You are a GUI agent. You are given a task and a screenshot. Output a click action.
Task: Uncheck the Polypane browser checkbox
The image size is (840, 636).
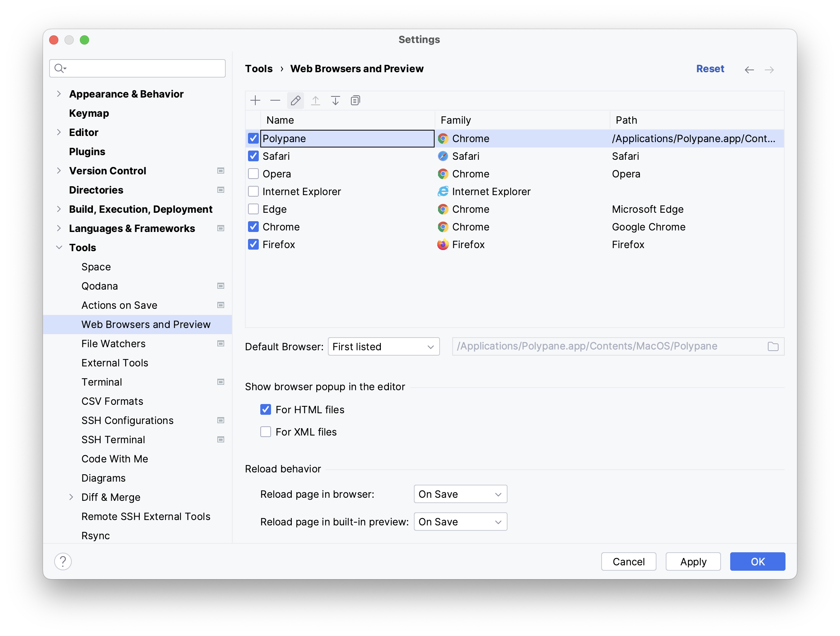point(253,138)
